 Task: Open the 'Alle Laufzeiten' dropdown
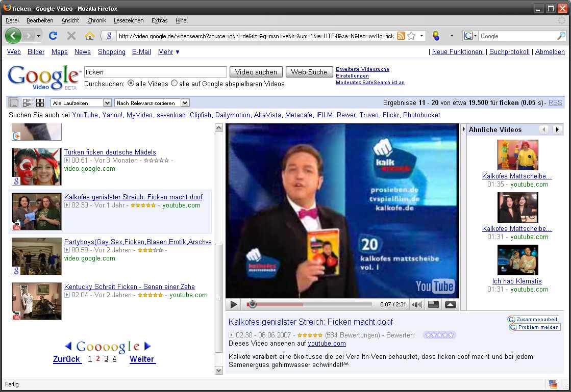coord(81,103)
